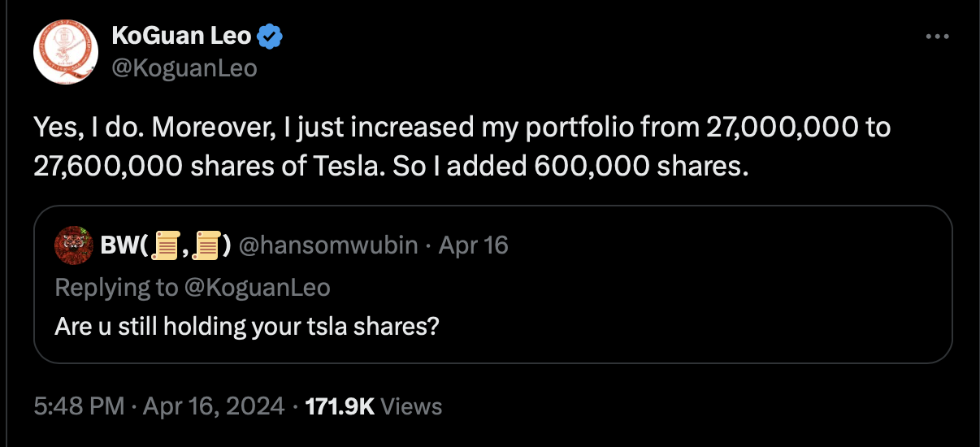
Task: View the 171.9K view count
Action: [x=339, y=406]
